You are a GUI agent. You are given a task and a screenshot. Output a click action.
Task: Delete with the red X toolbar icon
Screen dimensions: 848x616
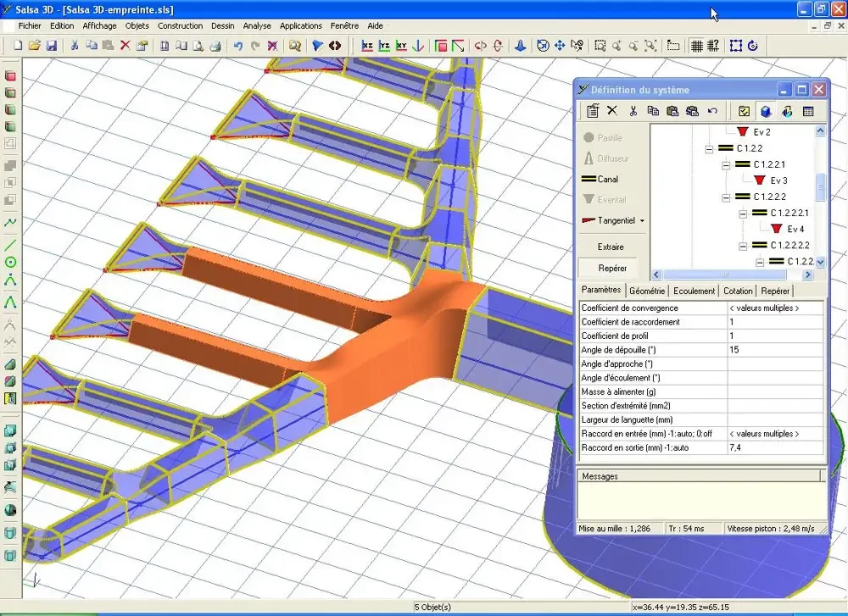click(x=125, y=46)
